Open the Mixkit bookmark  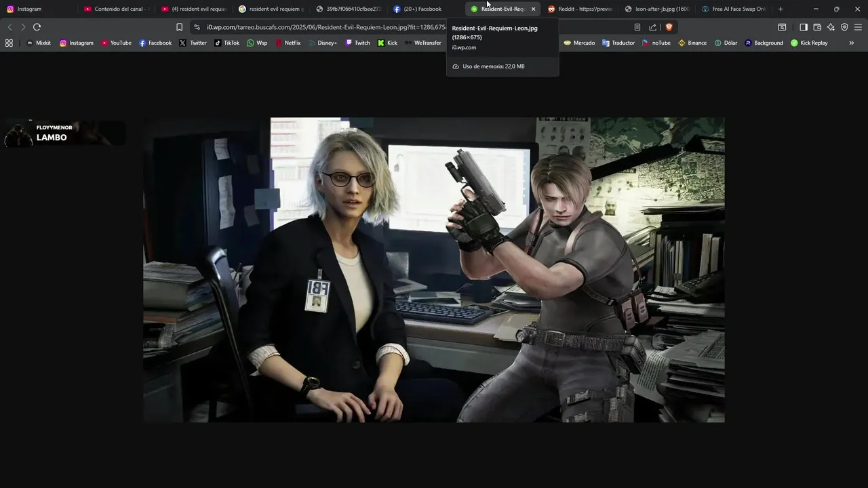39,43
